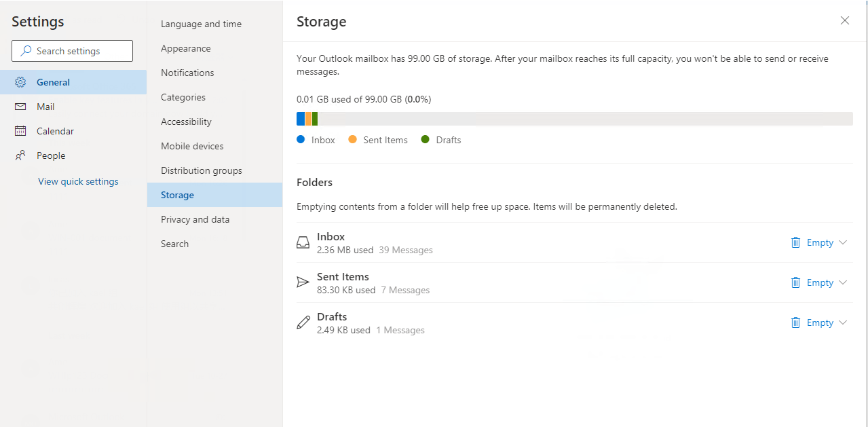This screenshot has width=868, height=427.
Task: Click View quick settings link
Action: coord(78,181)
